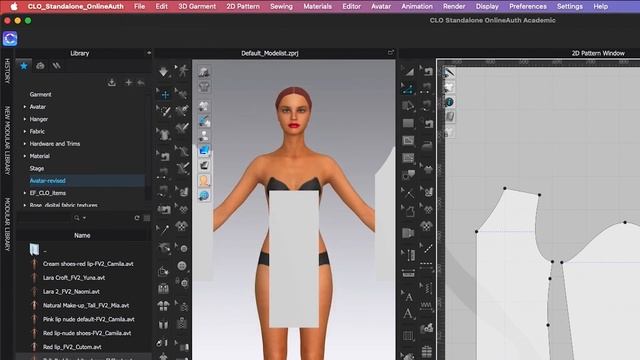640x360 pixels.
Task: Open the search filter dropdown arrow
Action: [84, 218]
